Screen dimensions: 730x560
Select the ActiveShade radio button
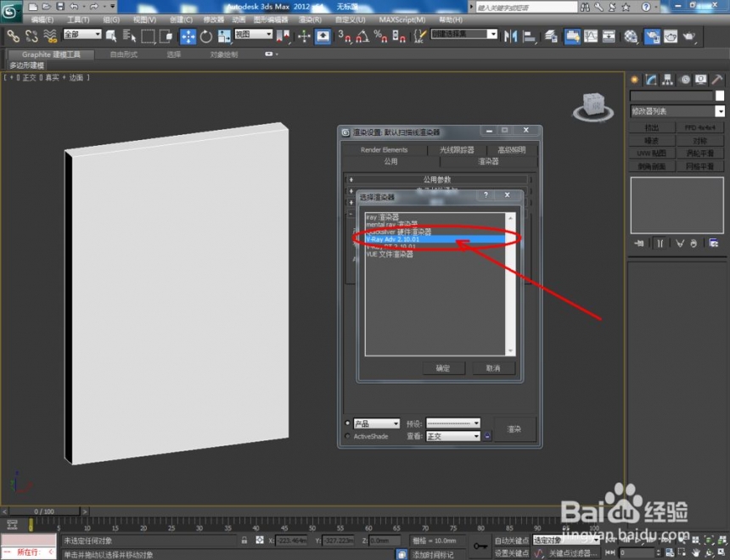click(x=347, y=436)
